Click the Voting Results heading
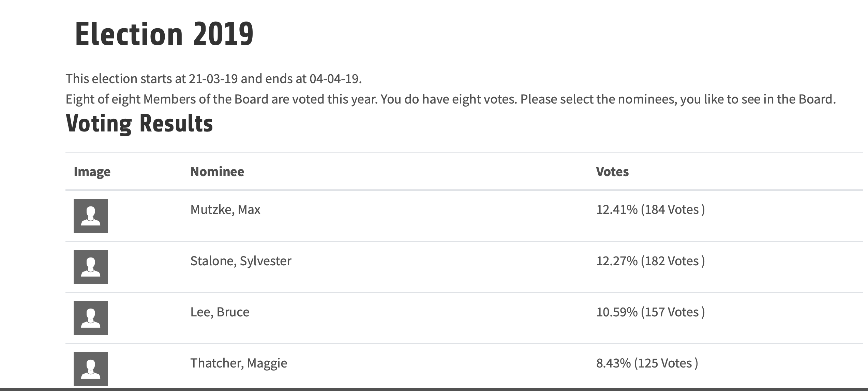Viewport: 868px width, 391px height. [139, 123]
